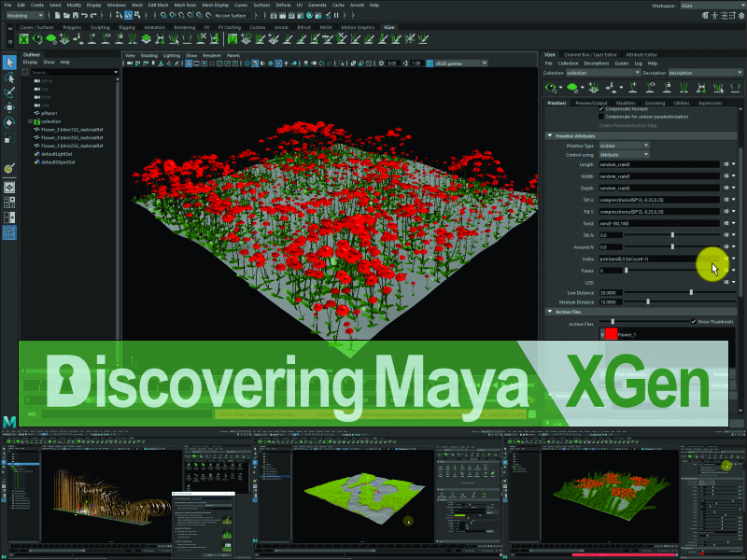747x560 pixels.
Task: Open expression editor icon for Twist
Action: pos(726,223)
